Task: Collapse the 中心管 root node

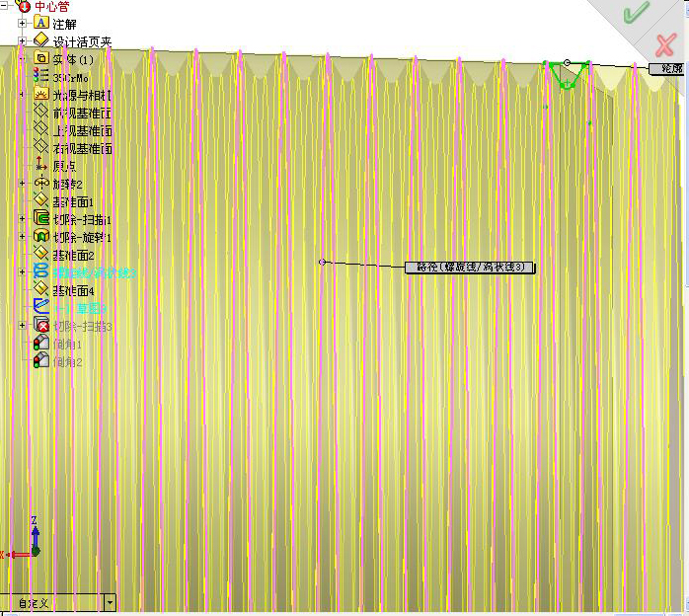Action: point(4,5)
